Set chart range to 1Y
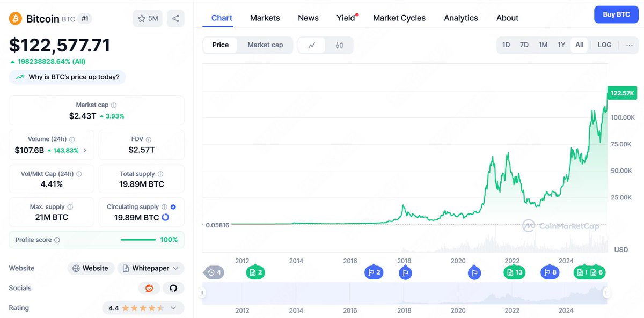644x318 pixels. [561, 45]
